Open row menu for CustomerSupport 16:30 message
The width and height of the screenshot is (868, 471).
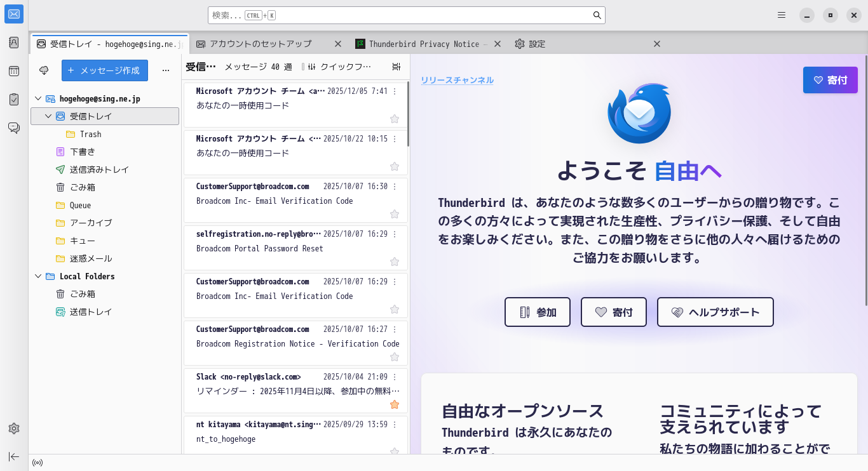coord(395,187)
